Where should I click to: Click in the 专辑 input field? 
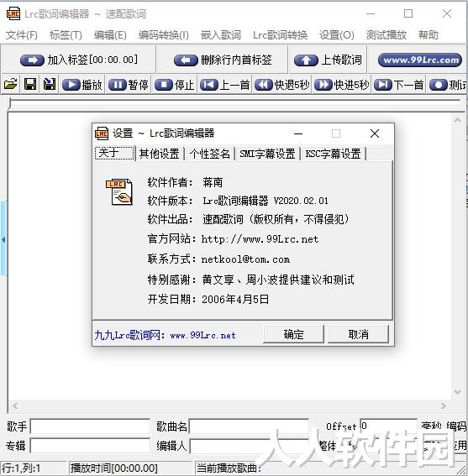90,446
